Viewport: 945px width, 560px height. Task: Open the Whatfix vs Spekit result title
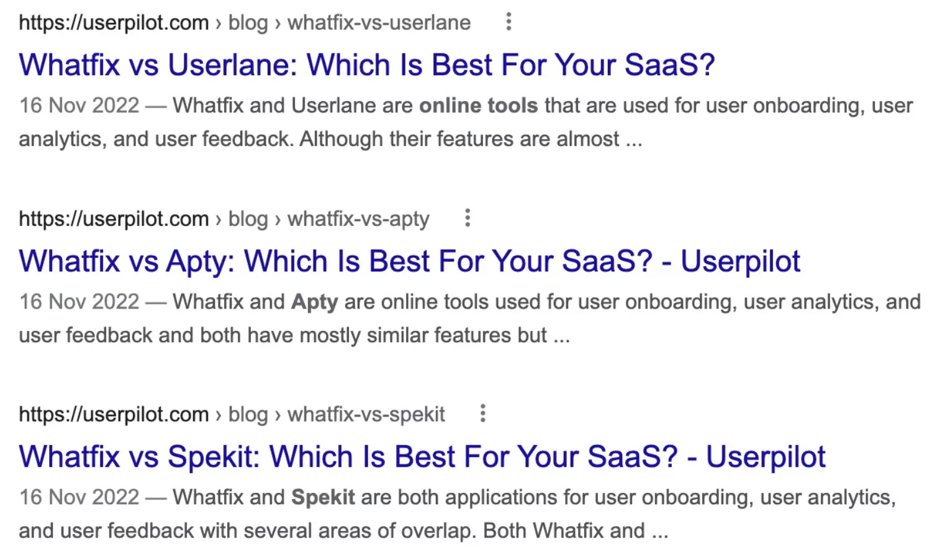pyautogui.click(x=422, y=457)
